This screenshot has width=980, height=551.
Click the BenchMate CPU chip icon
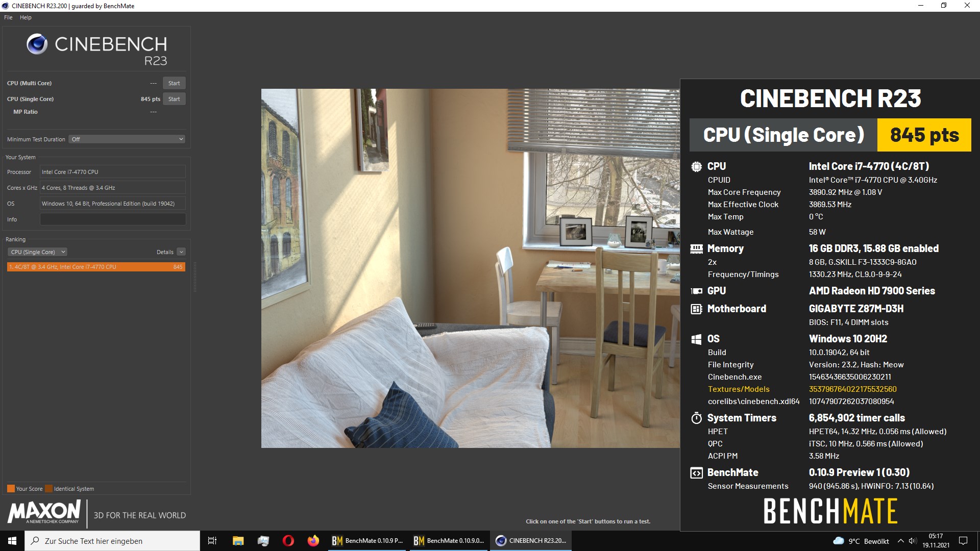pos(696,166)
